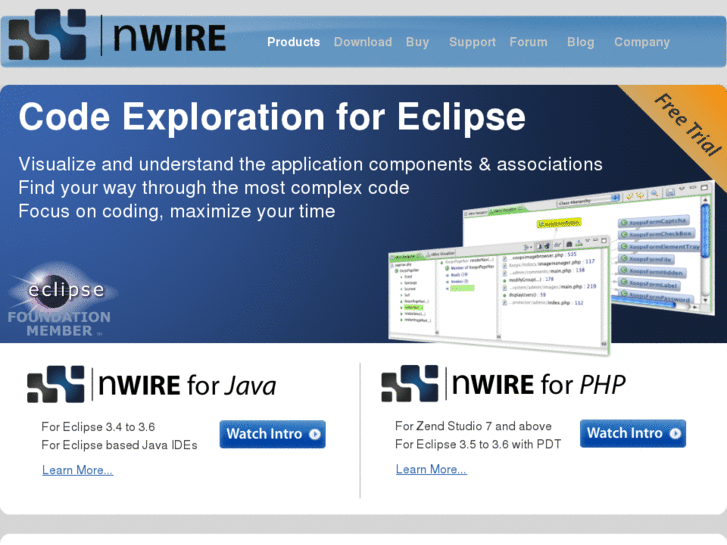
Task: Open the nWire screenshots preview image
Action: tap(551, 267)
